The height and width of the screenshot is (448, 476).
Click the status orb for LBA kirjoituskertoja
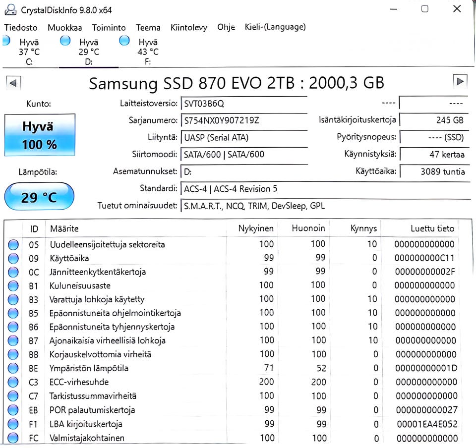13,424
